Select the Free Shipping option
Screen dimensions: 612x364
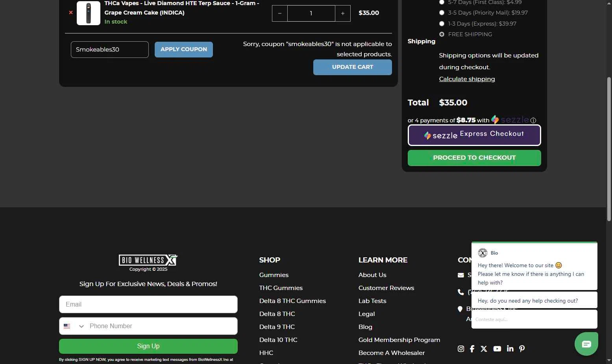click(x=442, y=34)
